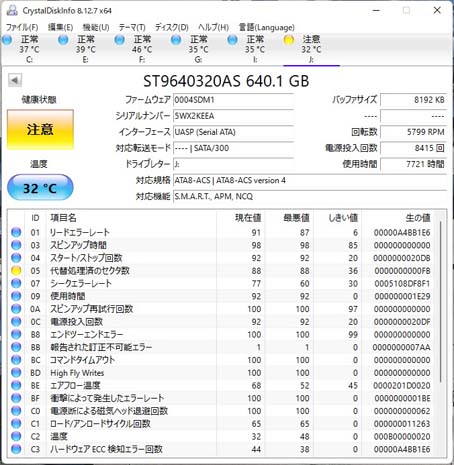Click the yellow 注意 health status button

tap(40, 129)
